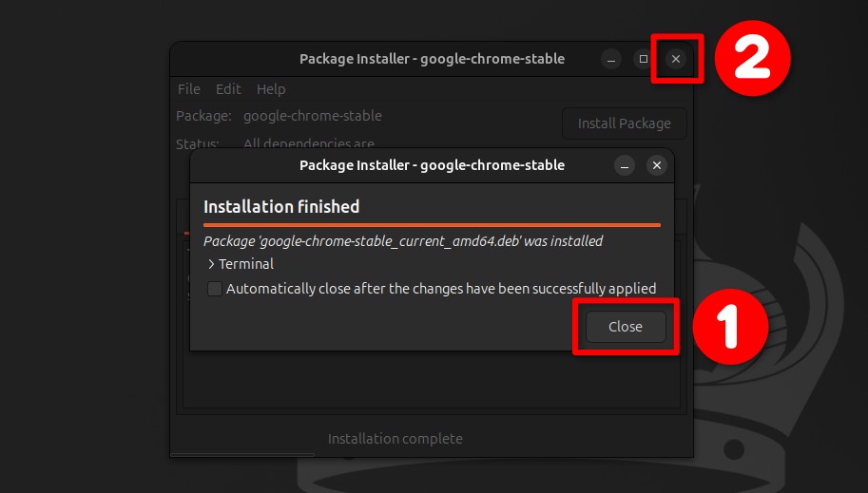Viewport: 868px width, 493px height.
Task: Open the Help menu
Action: (271, 89)
